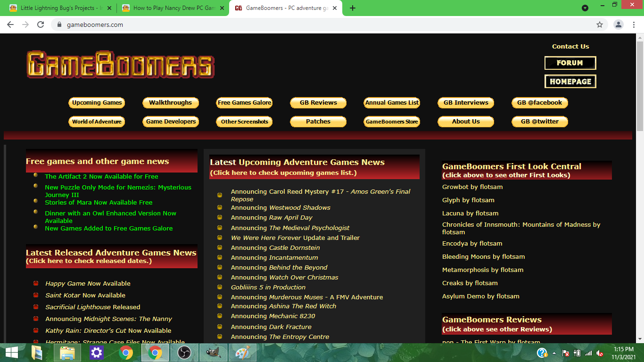Open the Walkthroughs menu button

pyautogui.click(x=171, y=103)
